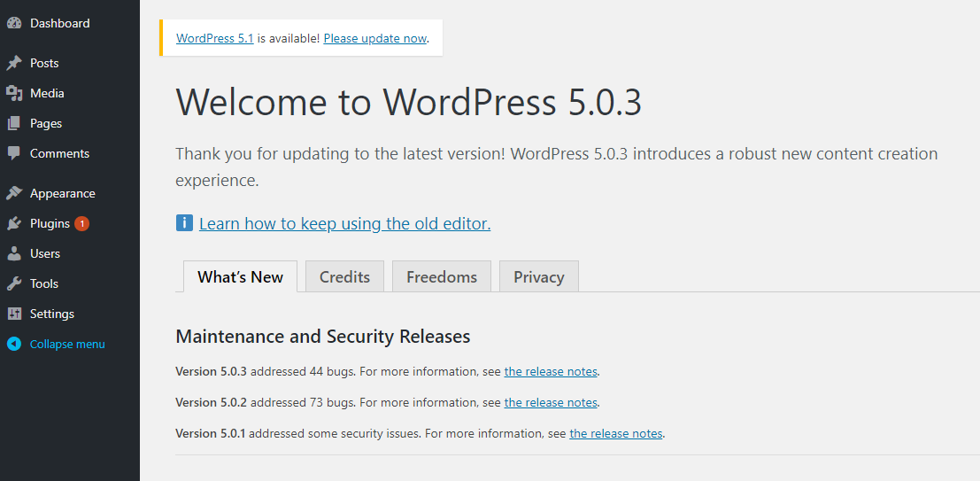The image size is (980, 481).
Task: Learn how to keep using old editor
Action: [x=345, y=224]
